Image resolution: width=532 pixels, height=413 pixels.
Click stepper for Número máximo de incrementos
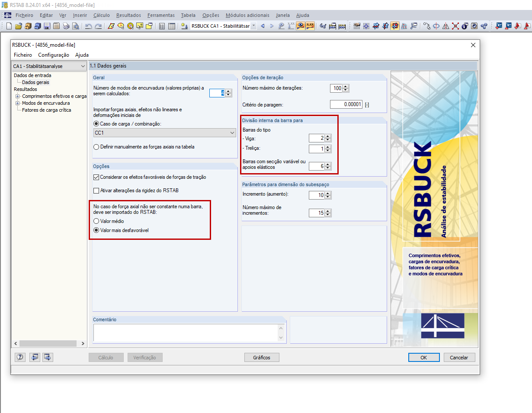pyautogui.click(x=328, y=213)
